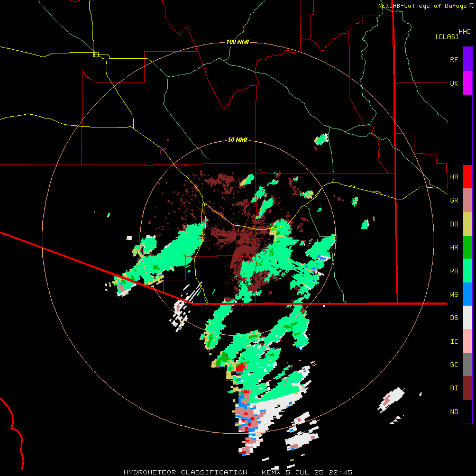The width and height of the screenshot is (476, 476).
Task: Click the white DS dry snow swatch
Action: click(467, 317)
